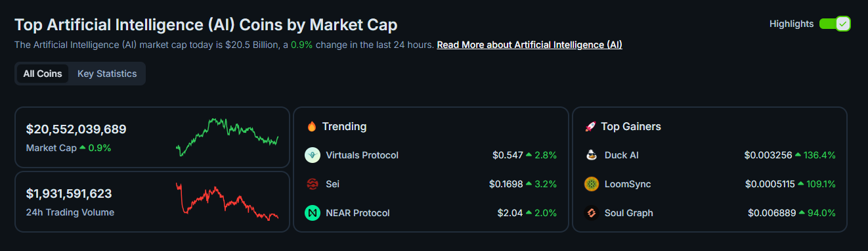This screenshot has width=868, height=251.
Task: Click the NEAR Protocol coin logo
Action: pos(313,213)
